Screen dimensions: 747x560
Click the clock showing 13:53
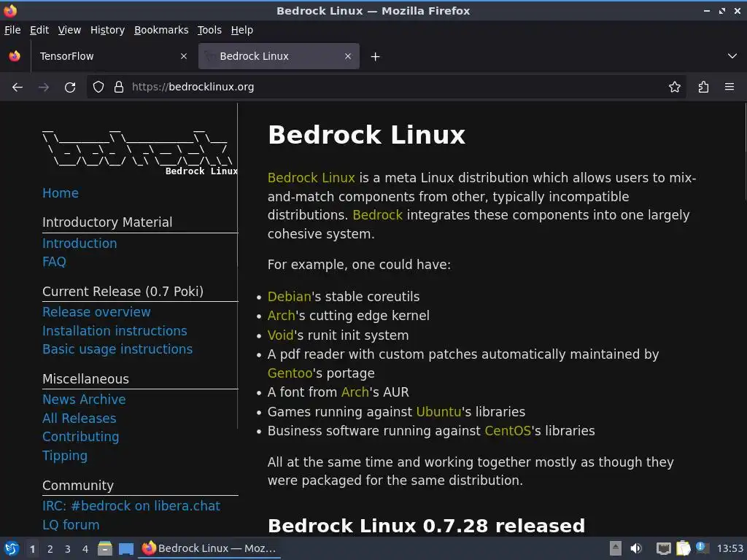(729, 548)
